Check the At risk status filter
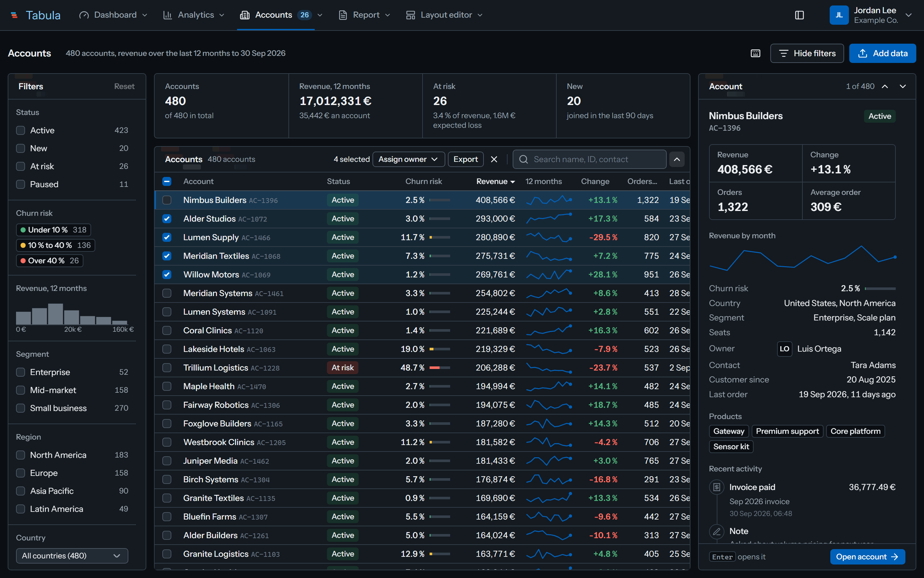Screen dimensions: 924x578 pos(21,166)
